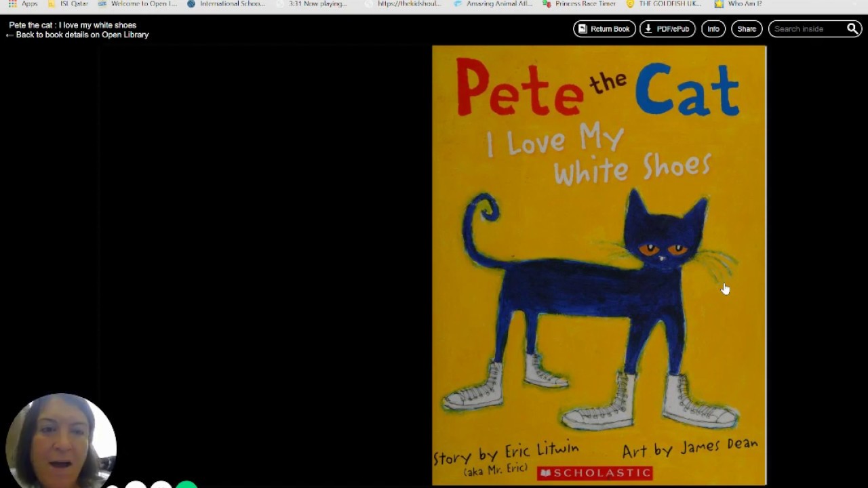Screen dimensions: 868x488
Task: Click the Return Book button
Action: (x=604, y=28)
